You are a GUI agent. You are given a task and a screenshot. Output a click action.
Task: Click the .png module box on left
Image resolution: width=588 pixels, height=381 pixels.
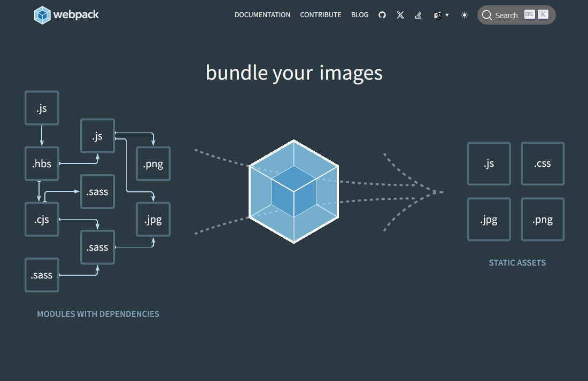[x=153, y=164]
